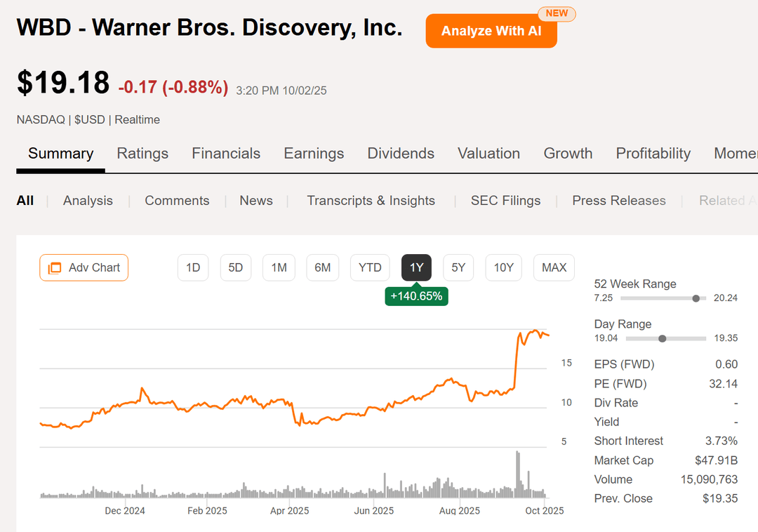Screen dimensions: 758x532
Task: Switch chart to 1M view
Action: pos(279,267)
